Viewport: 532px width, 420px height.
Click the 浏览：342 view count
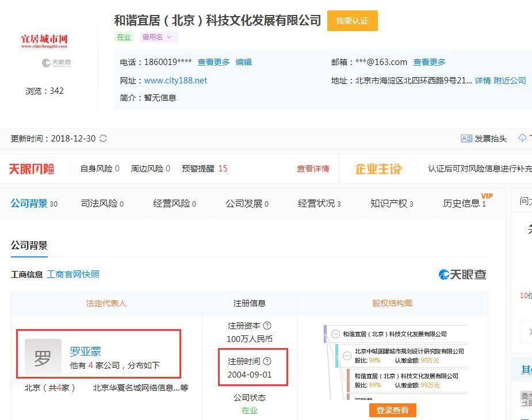[x=44, y=91]
